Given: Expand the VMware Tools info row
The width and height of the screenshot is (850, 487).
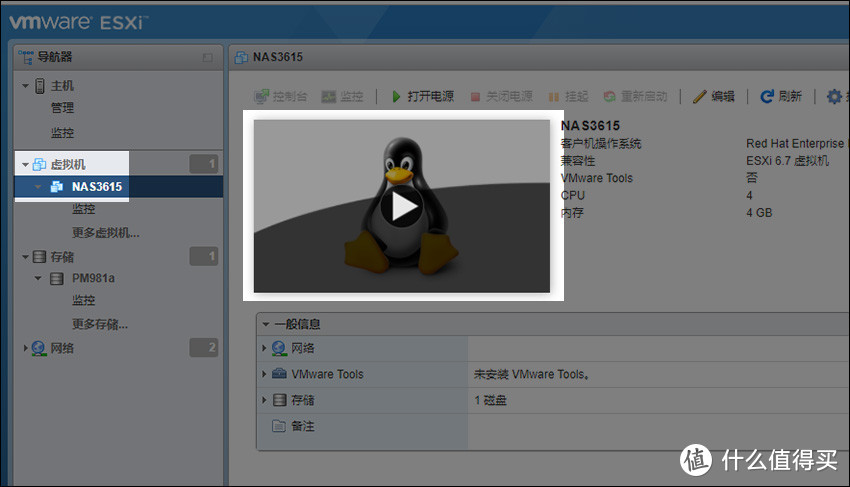Looking at the screenshot, I should (264, 374).
